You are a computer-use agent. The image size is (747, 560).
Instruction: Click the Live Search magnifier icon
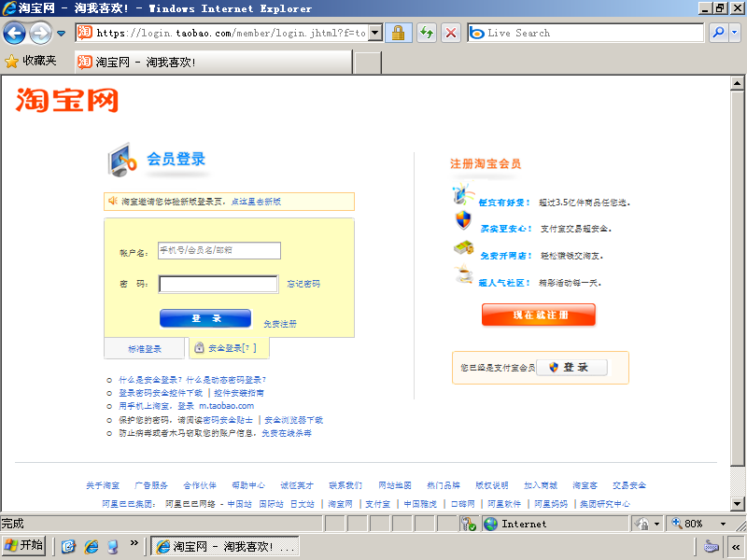click(718, 33)
